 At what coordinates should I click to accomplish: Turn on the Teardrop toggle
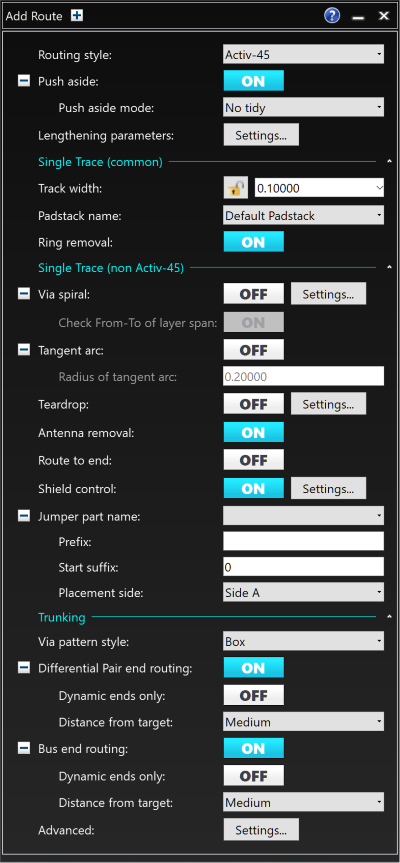[x=254, y=404]
